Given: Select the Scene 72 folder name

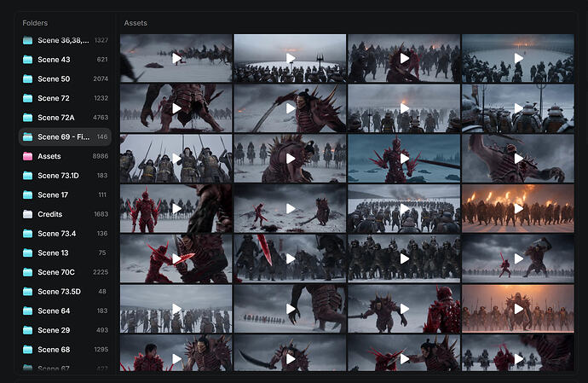Looking at the screenshot, I should point(53,98).
